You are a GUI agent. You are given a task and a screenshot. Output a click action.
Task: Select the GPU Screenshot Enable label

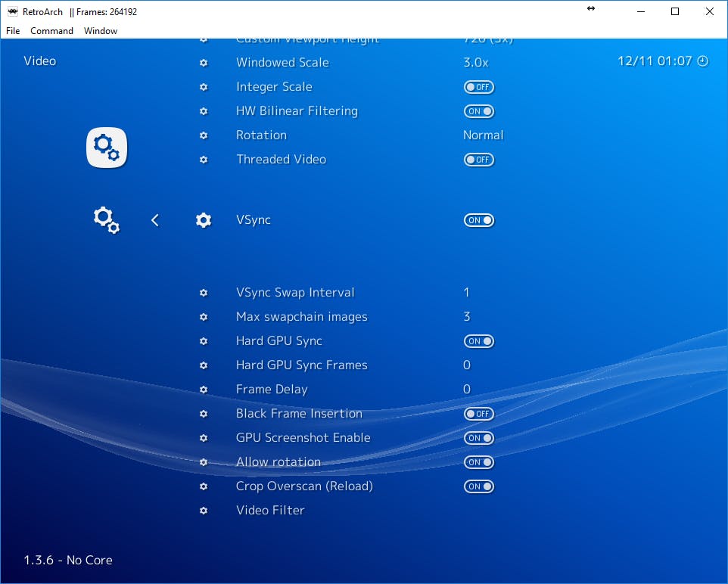click(303, 438)
